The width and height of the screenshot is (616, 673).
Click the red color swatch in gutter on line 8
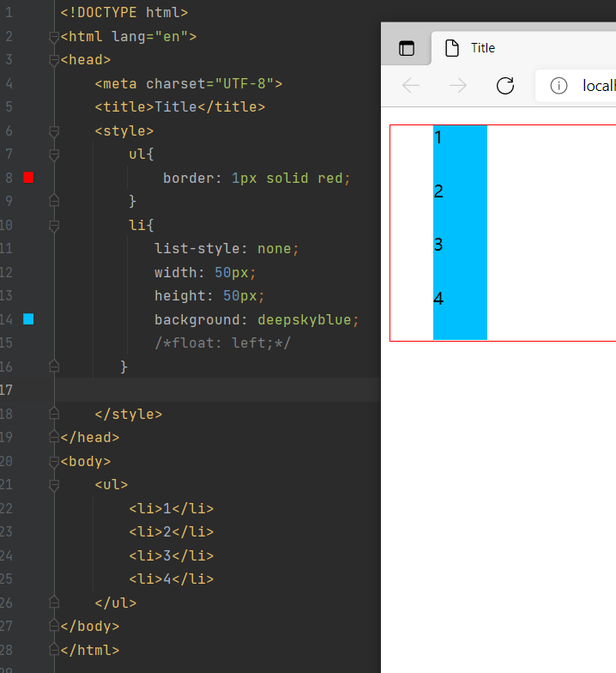(x=28, y=177)
